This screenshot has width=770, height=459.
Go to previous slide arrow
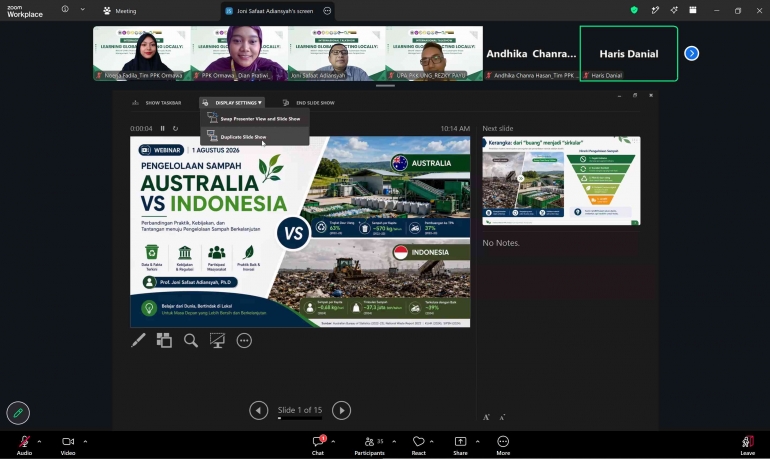(x=258, y=410)
